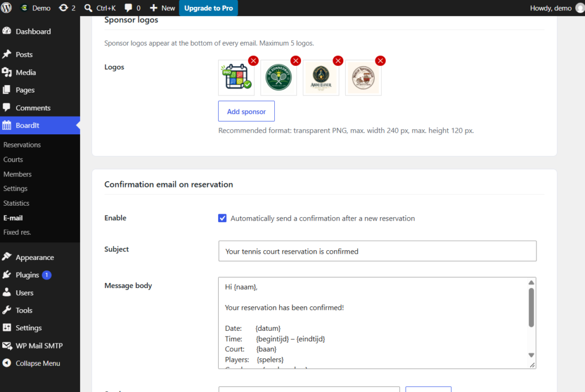This screenshot has height=392, width=585.
Task: Click the BoardIt calendar icon
Action: tap(7, 125)
